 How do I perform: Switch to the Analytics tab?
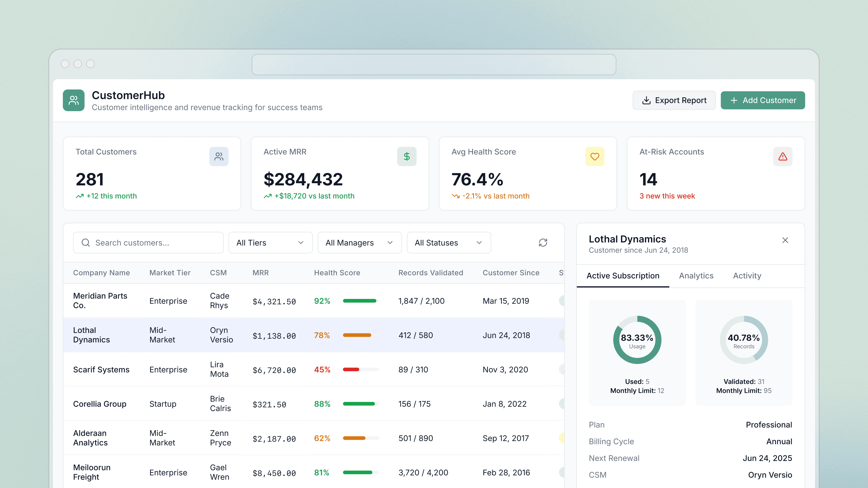(x=696, y=276)
